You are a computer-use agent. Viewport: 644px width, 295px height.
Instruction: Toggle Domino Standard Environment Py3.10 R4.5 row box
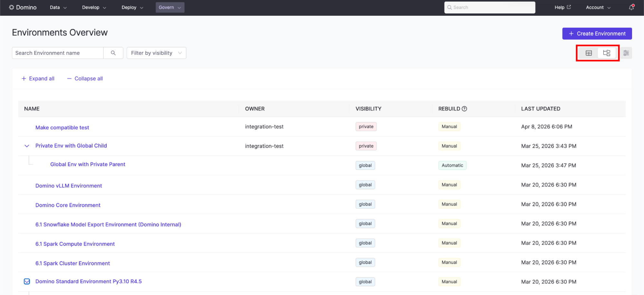coord(27,281)
